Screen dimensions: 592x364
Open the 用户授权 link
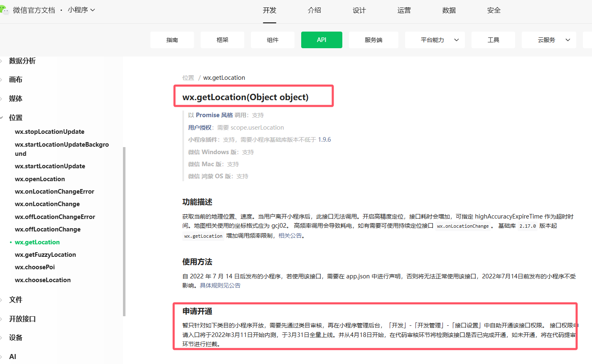pyautogui.click(x=200, y=128)
